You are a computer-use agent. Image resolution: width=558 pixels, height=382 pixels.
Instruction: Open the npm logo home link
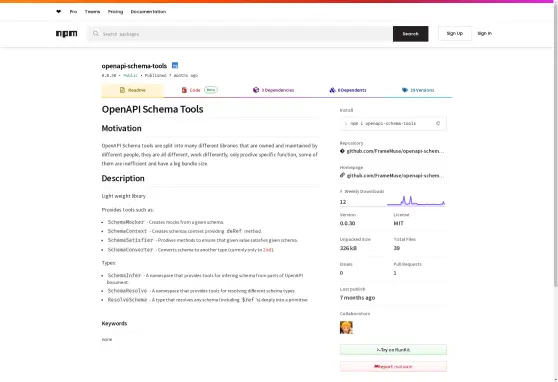coord(67,33)
